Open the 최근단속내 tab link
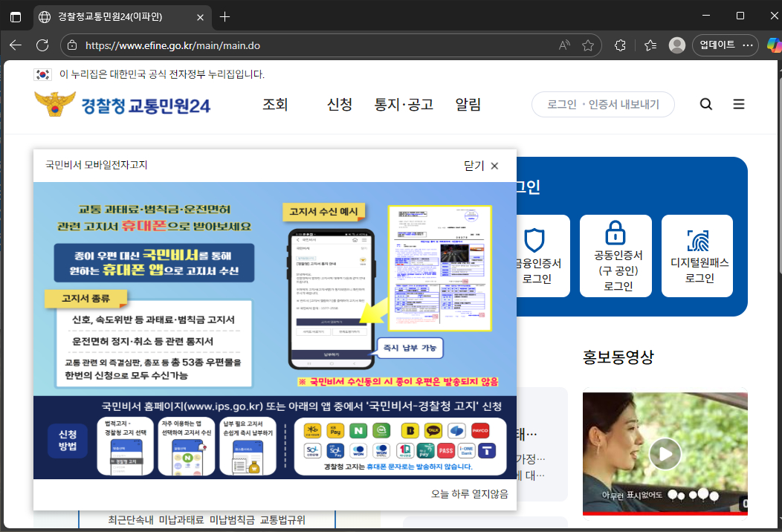Viewport: 782px width, 532px height. 131,520
